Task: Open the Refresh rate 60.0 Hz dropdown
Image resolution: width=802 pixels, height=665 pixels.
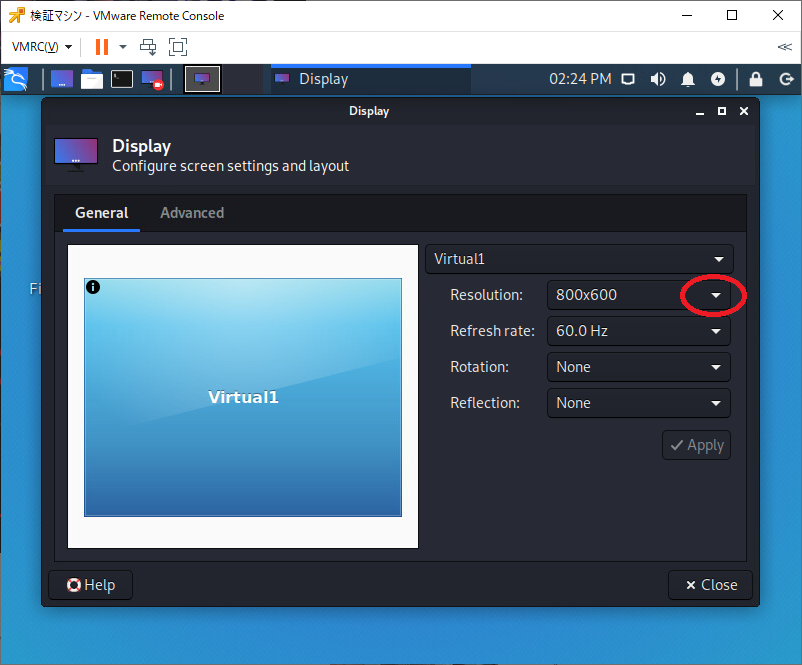Action: click(638, 331)
